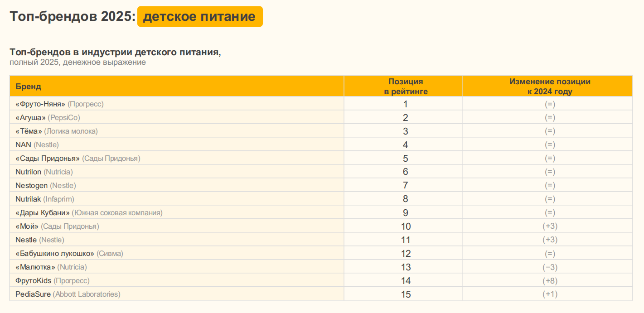Select the «Малютка» (Nutricia) brand cell
644x313 pixels.
177,267
